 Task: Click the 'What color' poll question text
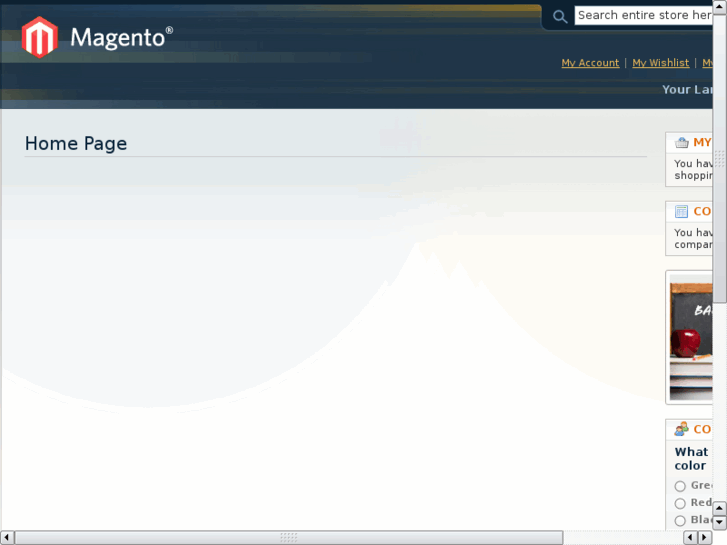[x=691, y=458]
